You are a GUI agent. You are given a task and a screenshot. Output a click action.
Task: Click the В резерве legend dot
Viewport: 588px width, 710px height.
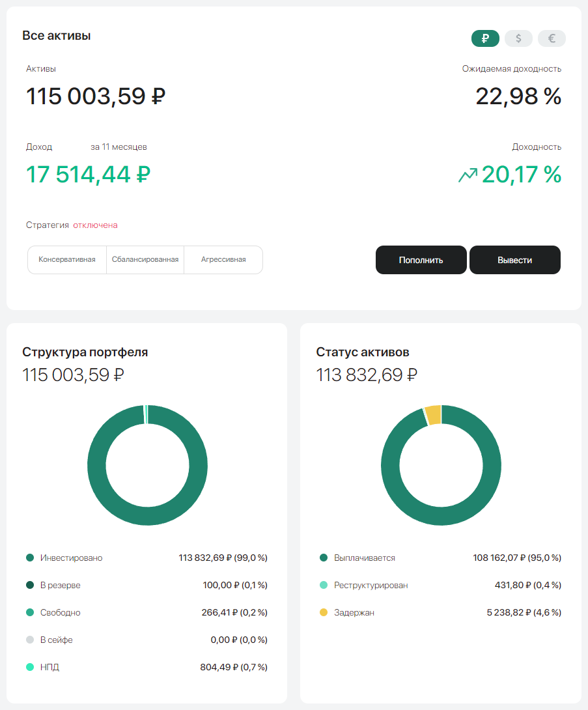coord(30,586)
